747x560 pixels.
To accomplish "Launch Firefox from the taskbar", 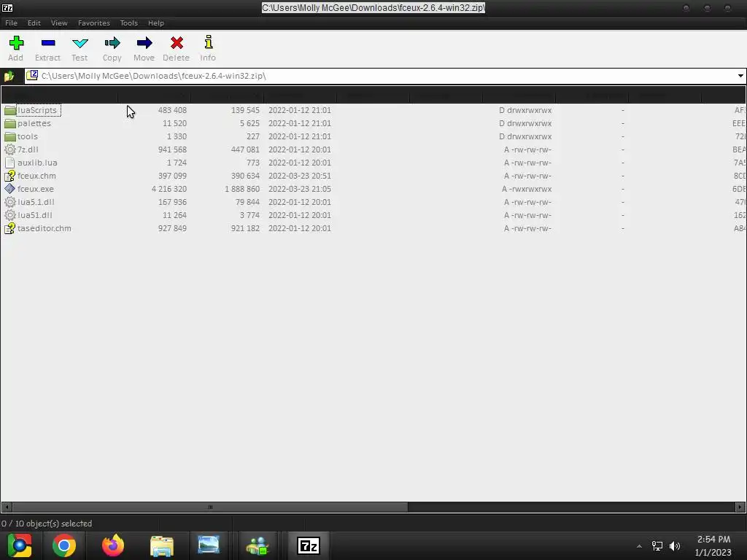I will pos(113,545).
